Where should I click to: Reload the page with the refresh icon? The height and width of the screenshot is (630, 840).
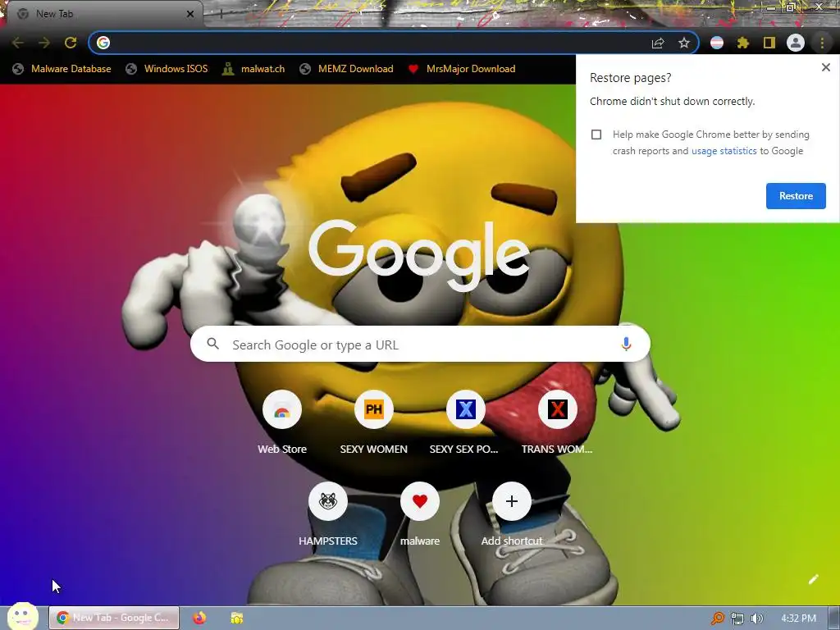click(71, 43)
